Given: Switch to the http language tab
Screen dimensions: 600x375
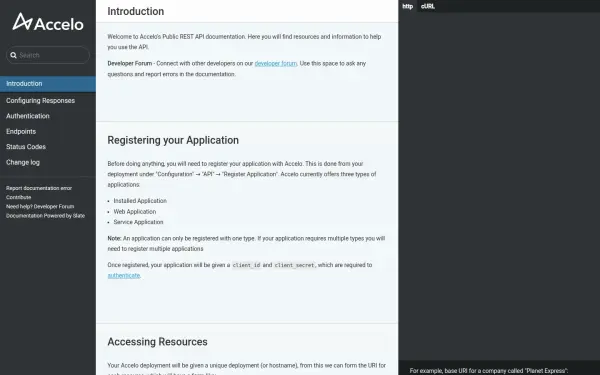Looking at the screenshot, I should 408,6.
